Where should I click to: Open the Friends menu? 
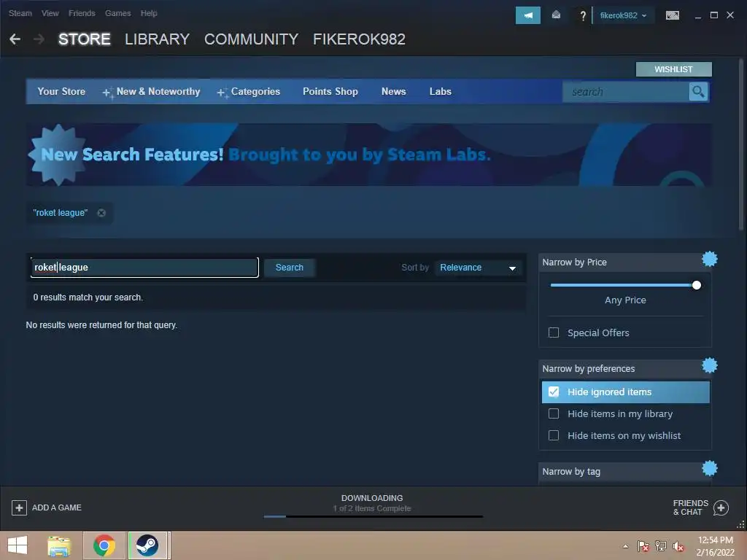(82, 13)
